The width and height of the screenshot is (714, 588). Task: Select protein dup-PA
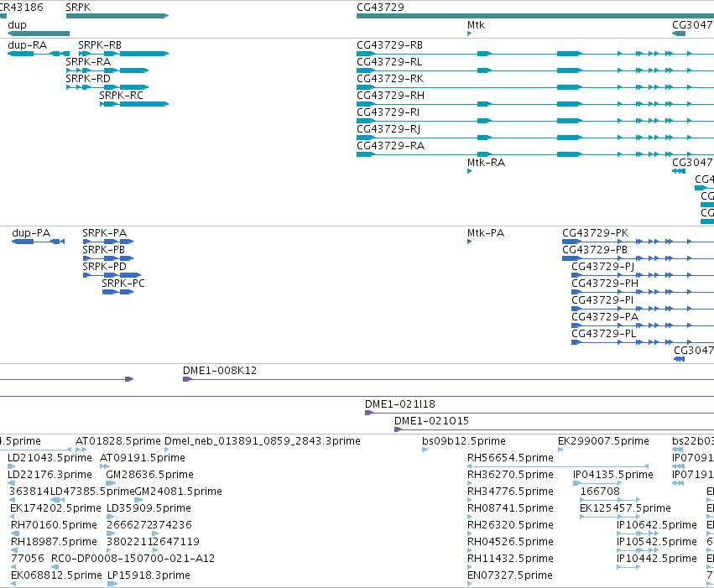(x=31, y=233)
